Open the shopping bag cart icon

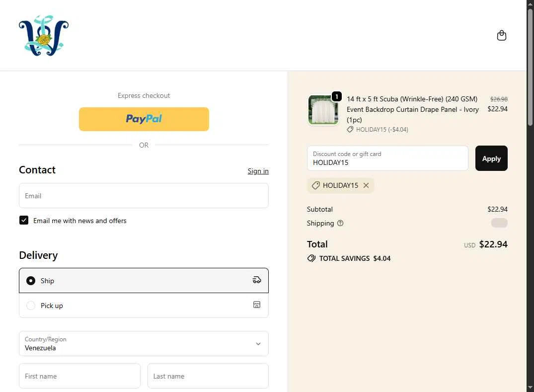tap(501, 35)
